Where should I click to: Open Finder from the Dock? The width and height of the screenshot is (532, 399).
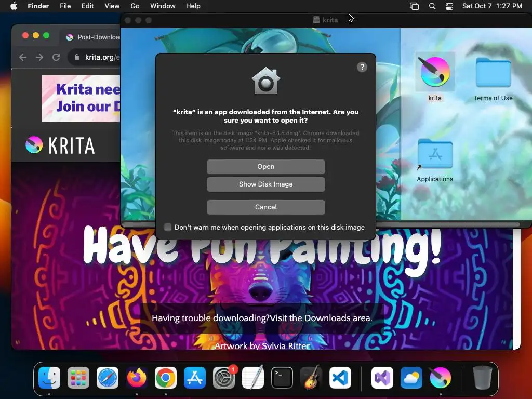(49, 378)
